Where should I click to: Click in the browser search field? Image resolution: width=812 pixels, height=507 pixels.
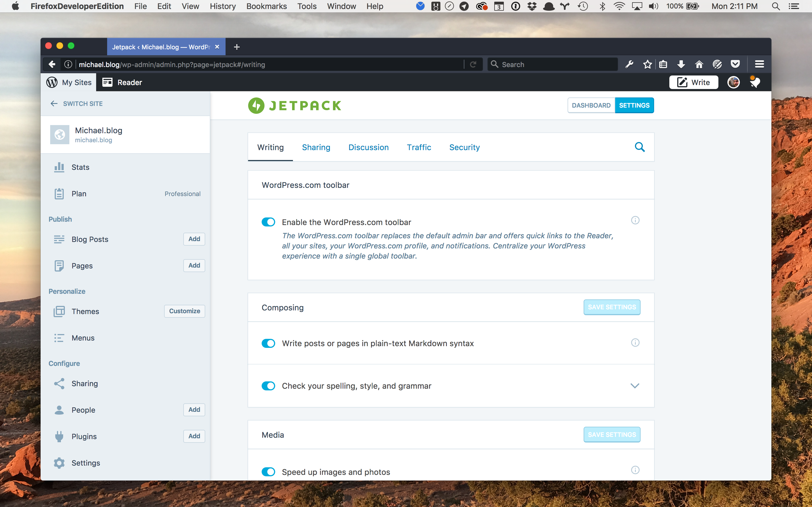point(552,64)
